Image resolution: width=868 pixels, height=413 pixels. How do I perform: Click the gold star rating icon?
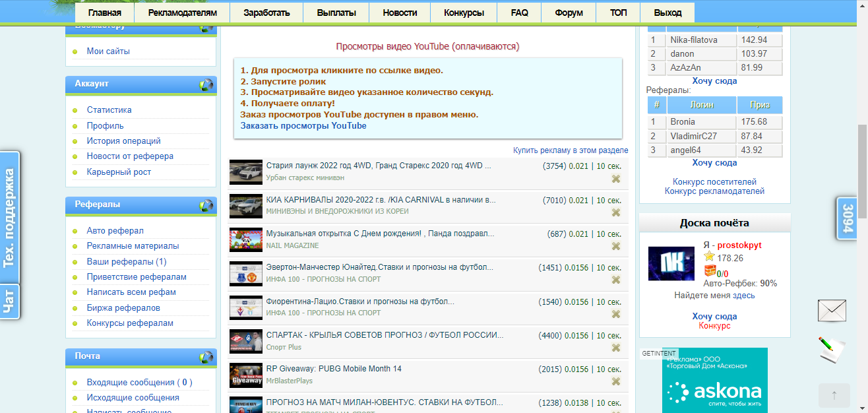(x=709, y=257)
